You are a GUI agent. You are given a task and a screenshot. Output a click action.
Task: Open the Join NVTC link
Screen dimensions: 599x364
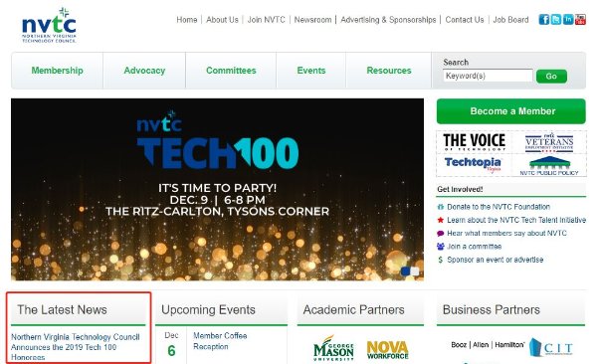click(266, 20)
